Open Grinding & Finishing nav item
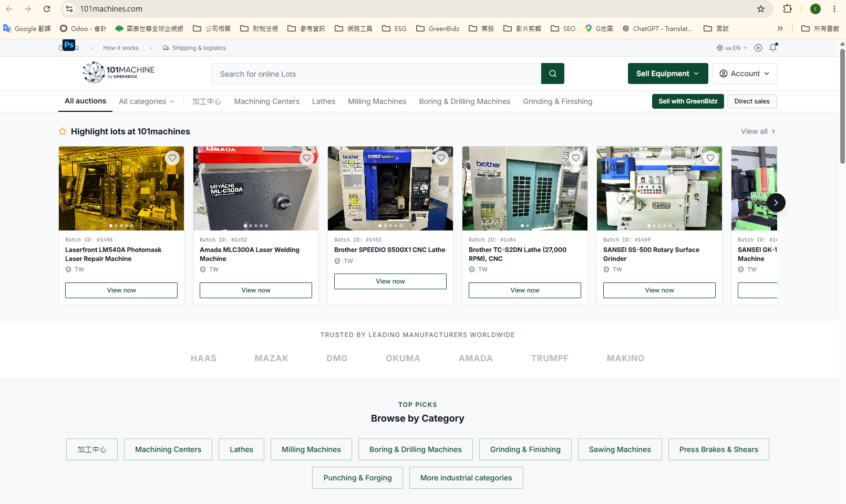 point(558,101)
